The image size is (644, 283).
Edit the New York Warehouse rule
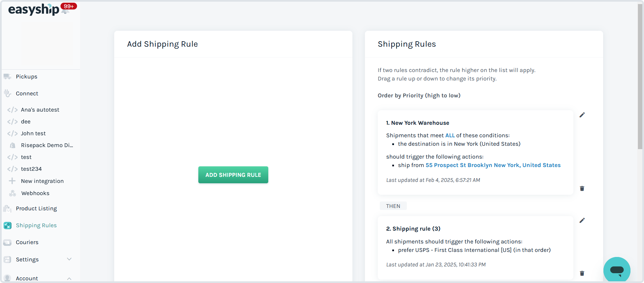582,115
